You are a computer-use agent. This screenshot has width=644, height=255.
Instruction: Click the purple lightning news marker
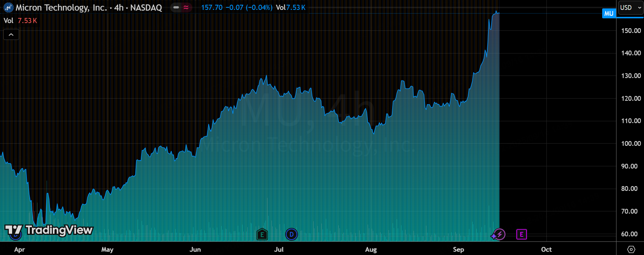(499, 234)
